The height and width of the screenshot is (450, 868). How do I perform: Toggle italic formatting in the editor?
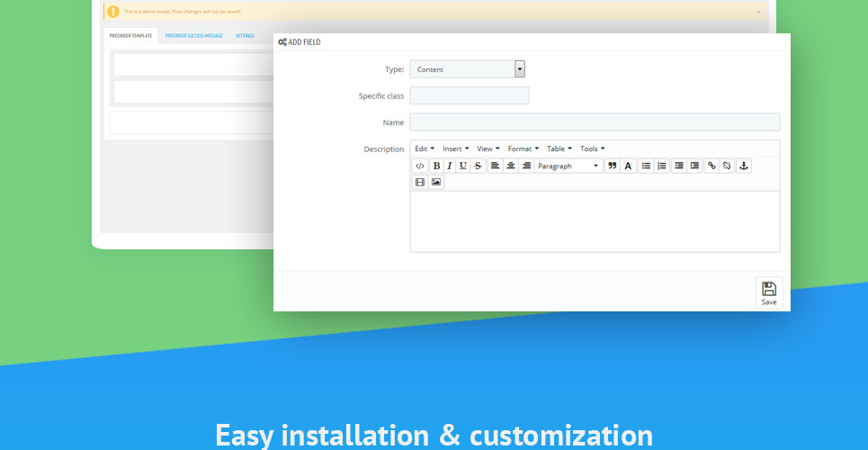pos(450,166)
